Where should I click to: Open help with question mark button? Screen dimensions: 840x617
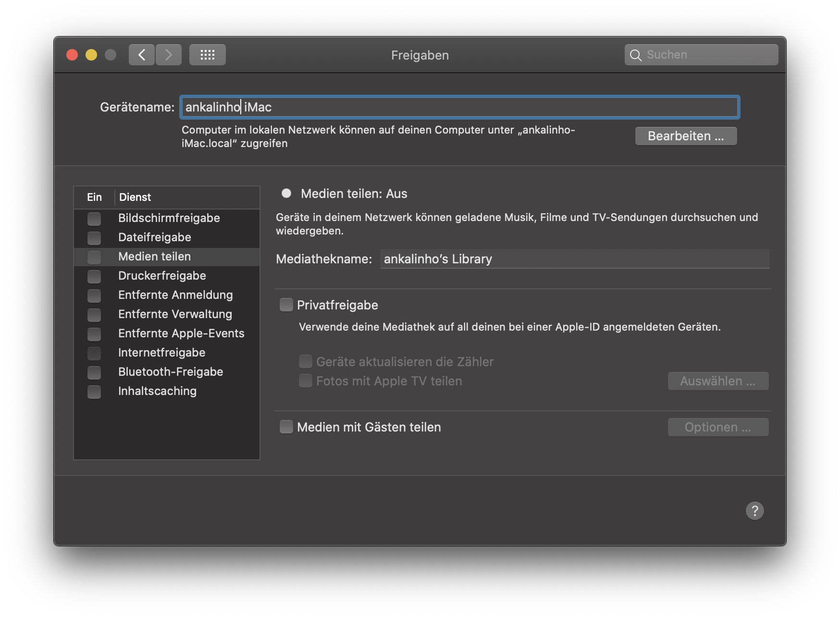(754, 511)
